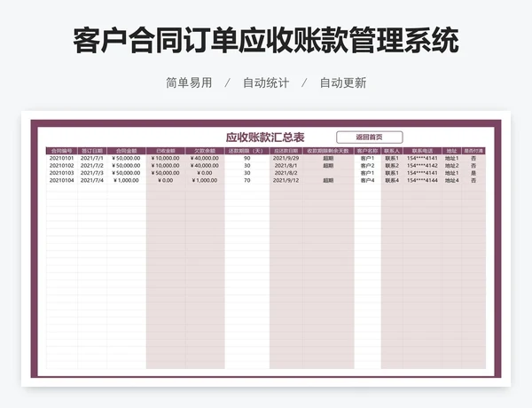Image resolution: width=532 pixels, height=408 pixels.
Task: Select signing date cell 2021/7/3
Action: click(x=92, y=173)
